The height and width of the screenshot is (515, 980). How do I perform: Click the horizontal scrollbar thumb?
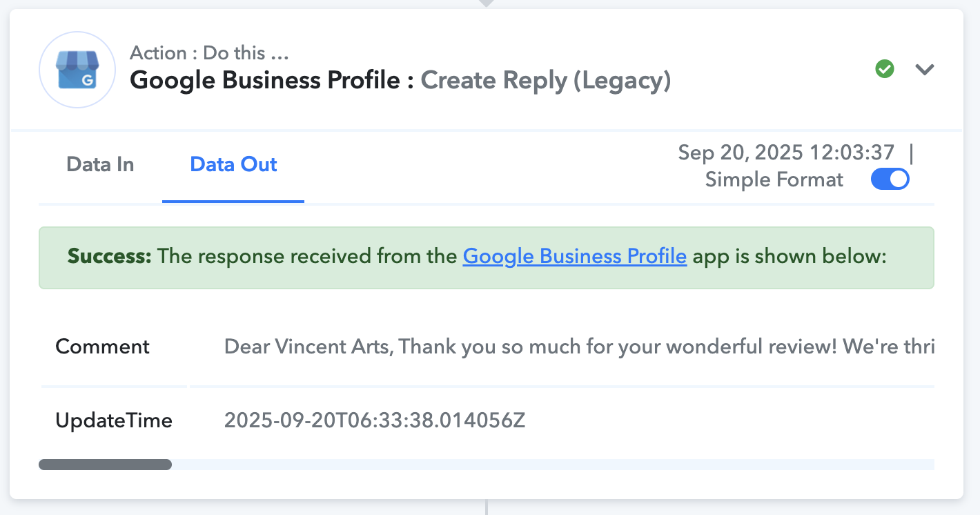(105, 465)
